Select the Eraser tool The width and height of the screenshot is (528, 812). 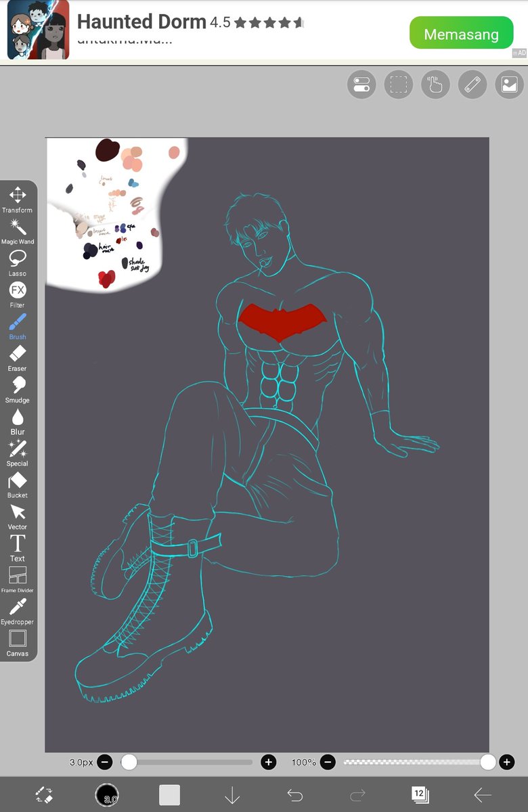18,359
